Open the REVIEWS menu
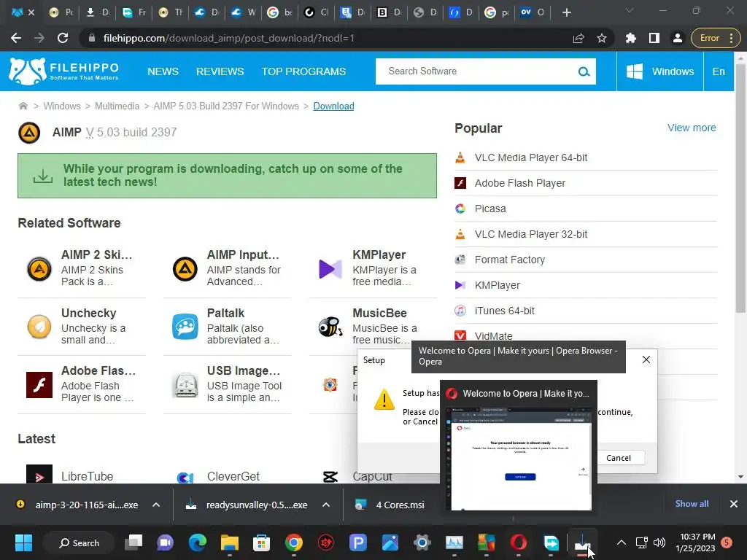This screenshot has height=560, width=747. coord(220,71)
